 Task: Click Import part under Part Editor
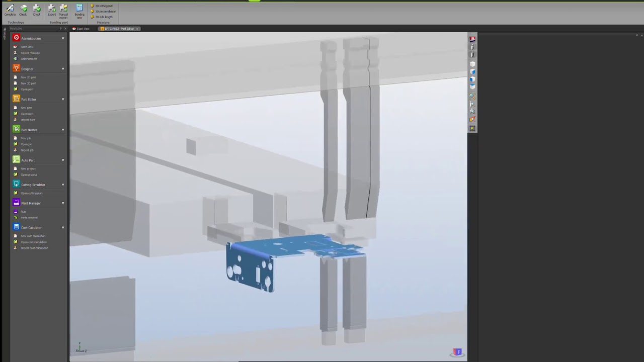point(28,120)
